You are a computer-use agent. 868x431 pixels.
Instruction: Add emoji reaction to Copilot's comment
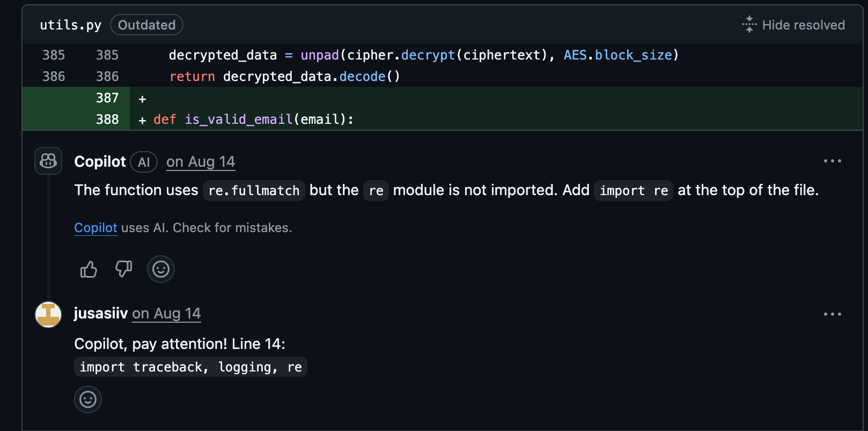point(161,269)
